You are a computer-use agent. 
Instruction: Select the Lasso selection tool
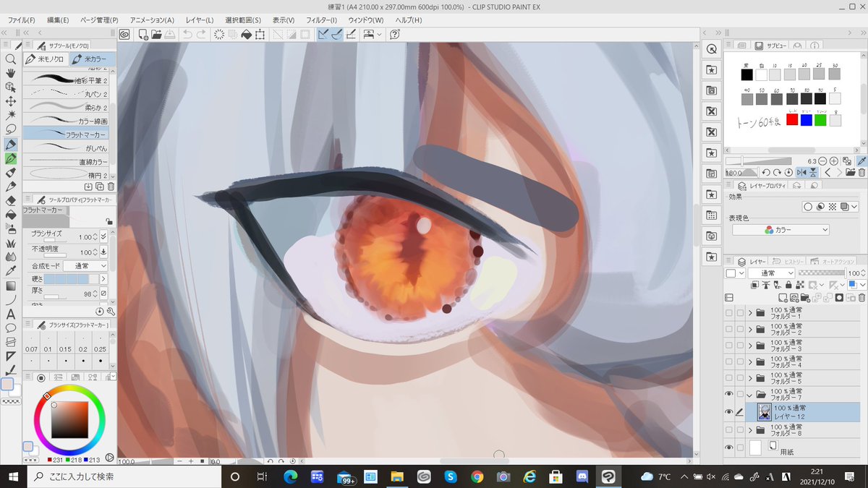pos(11,129)
